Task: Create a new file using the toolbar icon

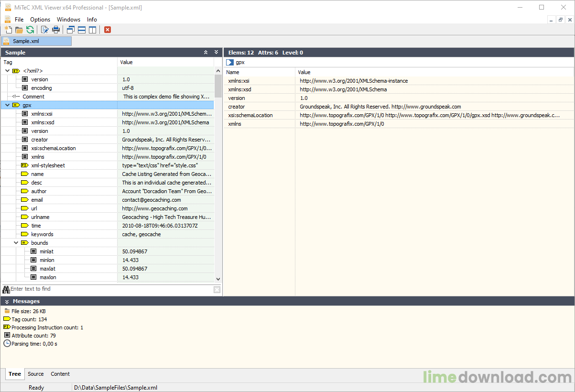Action: [x=8, y=30]
